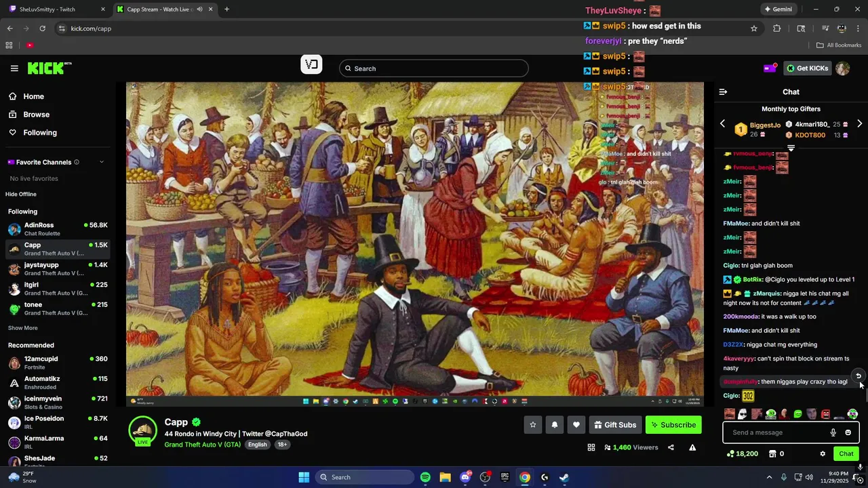
Task: Click the kick.com/capp address bar
Action: click(x=400, y=28)
